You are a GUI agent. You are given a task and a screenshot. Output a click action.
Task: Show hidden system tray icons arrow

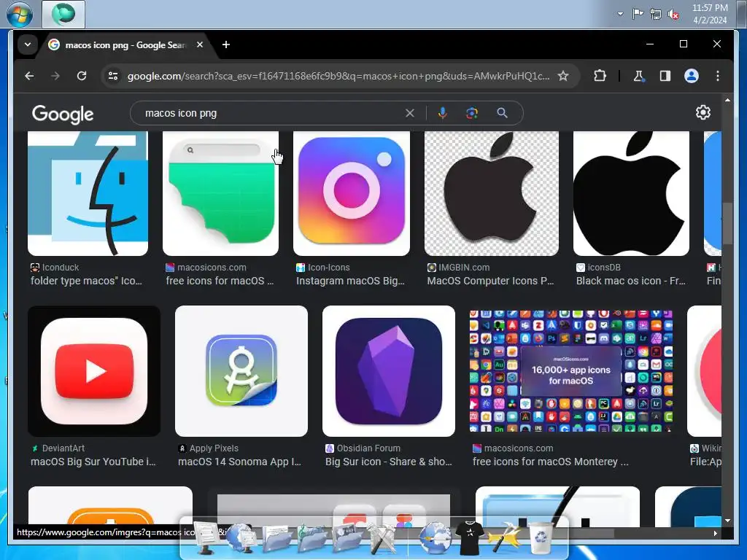(620, 14)
